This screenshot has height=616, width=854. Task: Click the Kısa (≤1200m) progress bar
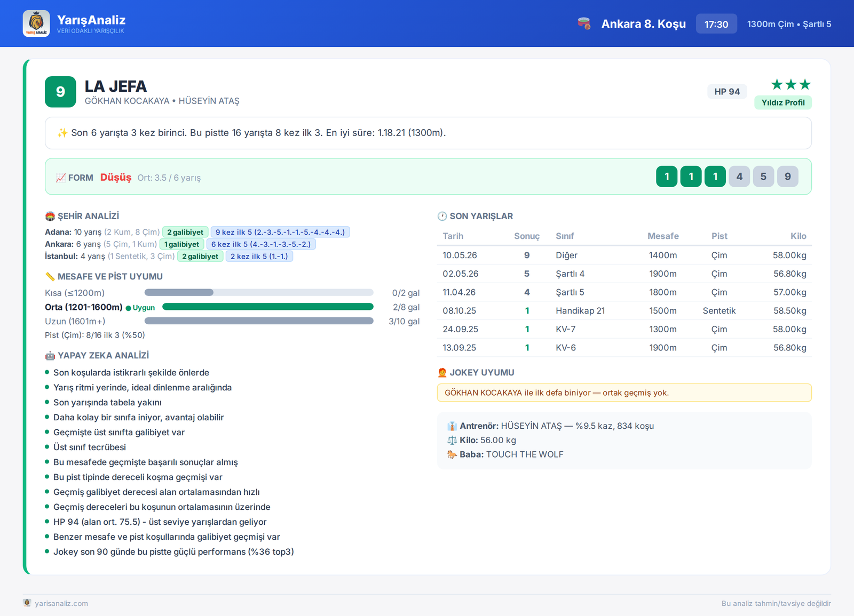tap(259, 292)
